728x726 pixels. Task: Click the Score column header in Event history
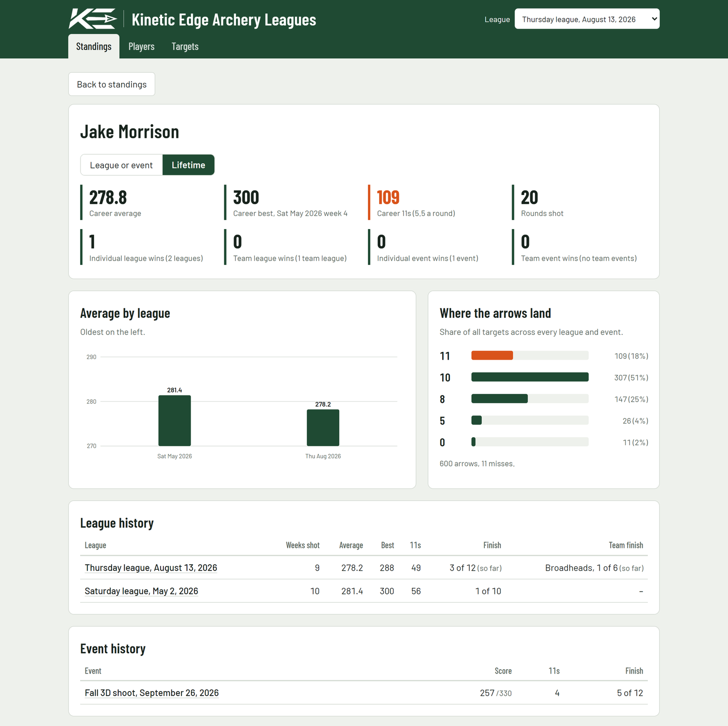pos(503,671)
